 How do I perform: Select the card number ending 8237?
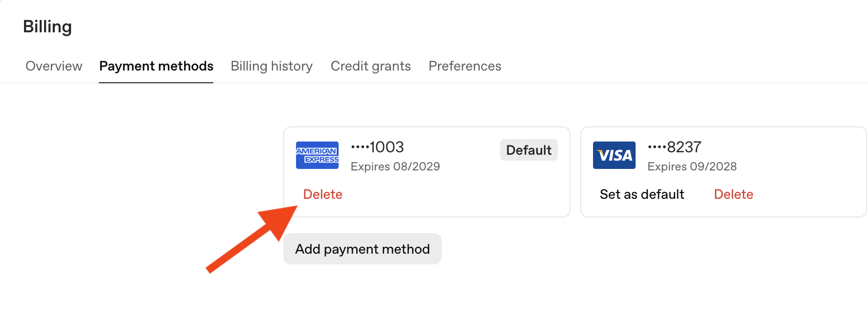click(674, 147)
